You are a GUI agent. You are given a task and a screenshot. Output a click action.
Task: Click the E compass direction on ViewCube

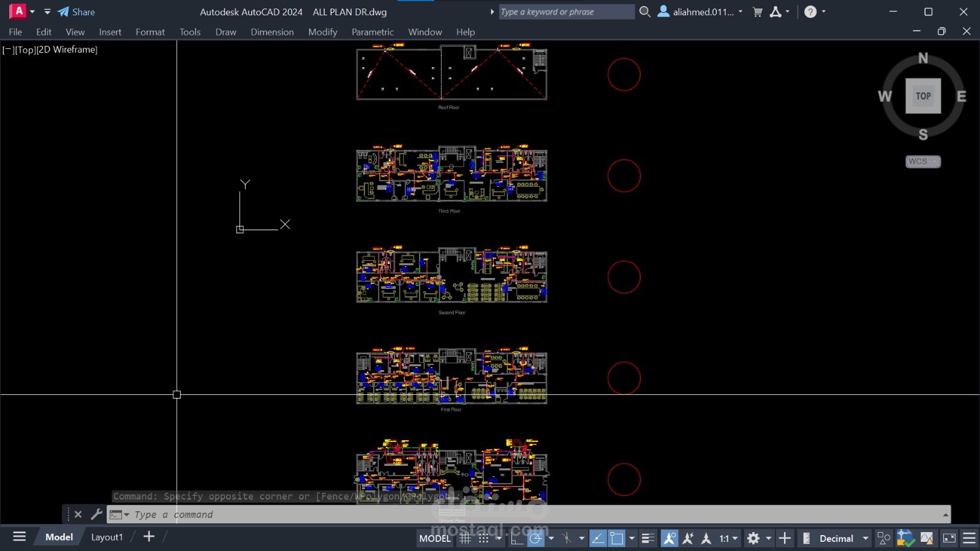pos(962,96)
